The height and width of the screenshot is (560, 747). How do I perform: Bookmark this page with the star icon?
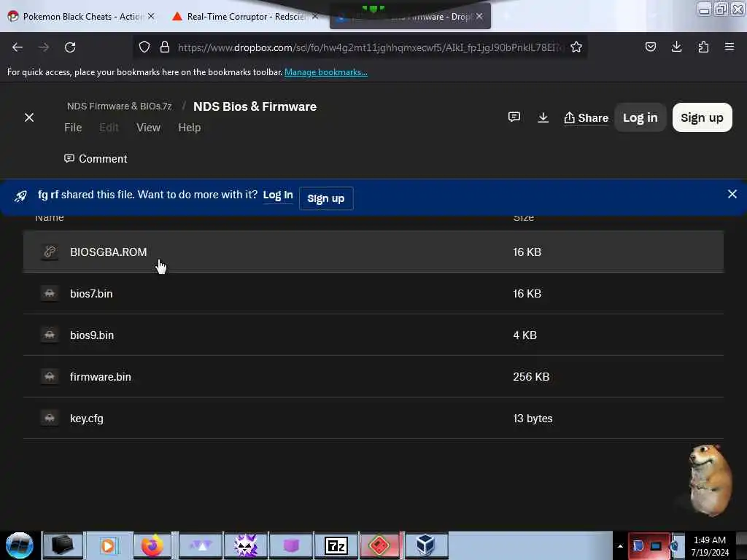(x=576, y=47)
